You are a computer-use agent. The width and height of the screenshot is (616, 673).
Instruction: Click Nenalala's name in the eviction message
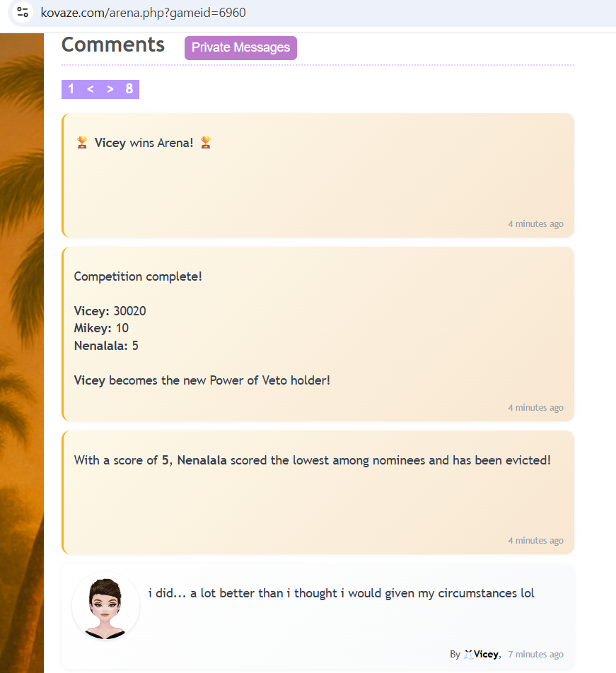[x=202, y=460]
